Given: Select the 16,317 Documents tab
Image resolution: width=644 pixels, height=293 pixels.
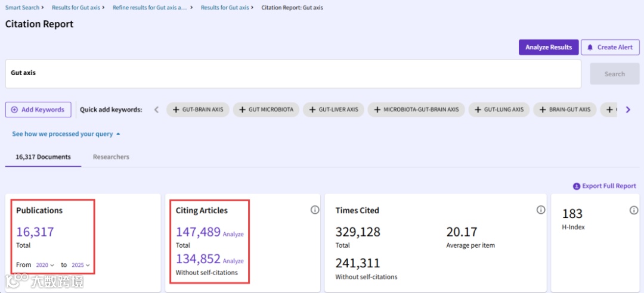Looking at the screenshot, I should (x=43, y=157).
